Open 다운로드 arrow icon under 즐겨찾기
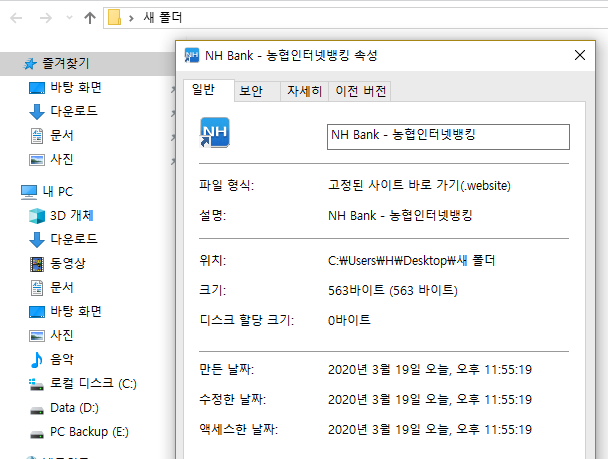This screenshot has height=459, width=608. click(37, 112)
